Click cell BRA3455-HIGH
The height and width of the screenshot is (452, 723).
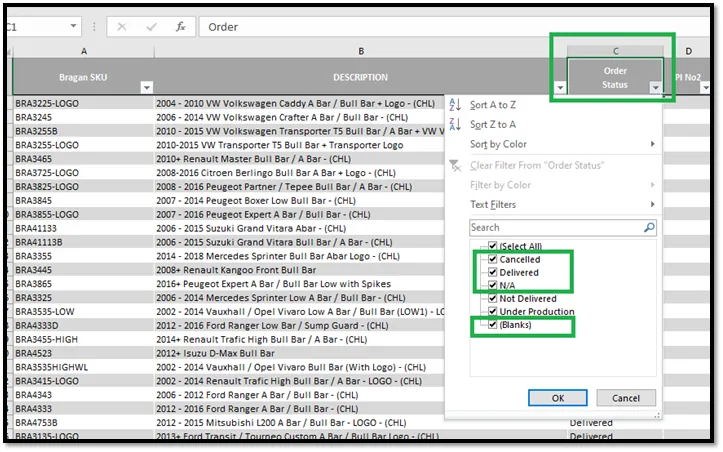[83, 339]
